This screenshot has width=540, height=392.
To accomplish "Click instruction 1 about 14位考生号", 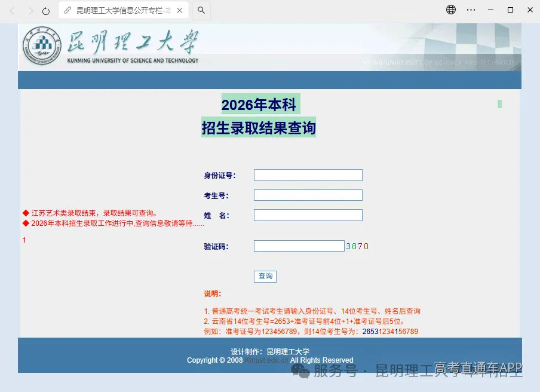I will (x=312, y=311).
